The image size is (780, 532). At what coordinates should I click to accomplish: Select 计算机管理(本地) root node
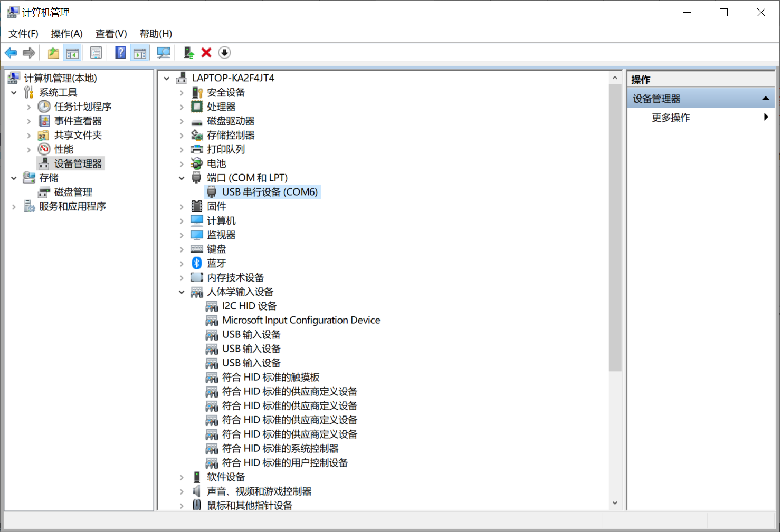(60, 78)
